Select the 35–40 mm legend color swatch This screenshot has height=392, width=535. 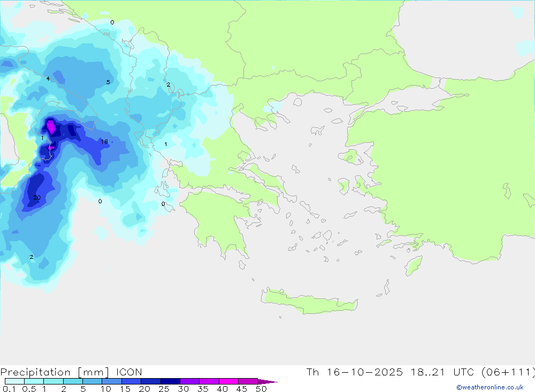coord(209,381)
